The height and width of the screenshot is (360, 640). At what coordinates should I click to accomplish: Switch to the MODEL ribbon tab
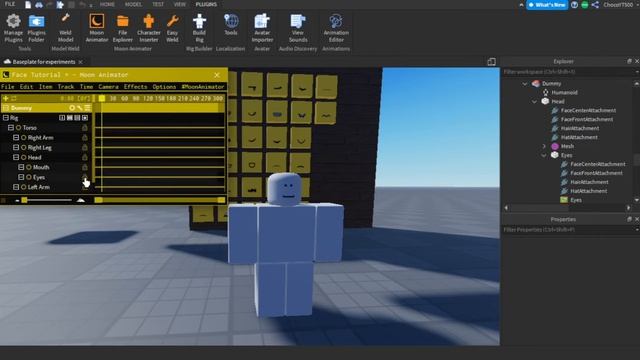[133, 4]
